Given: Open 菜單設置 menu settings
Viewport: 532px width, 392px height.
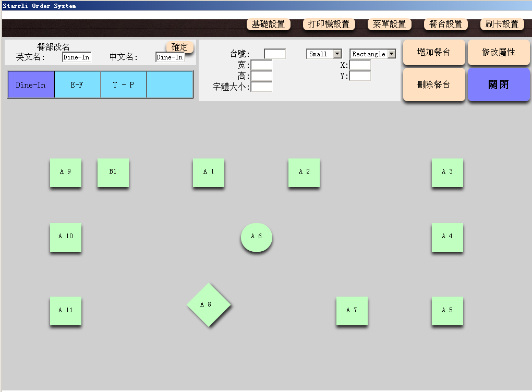Looking at the screenshot, I should [x=389, y=24].
